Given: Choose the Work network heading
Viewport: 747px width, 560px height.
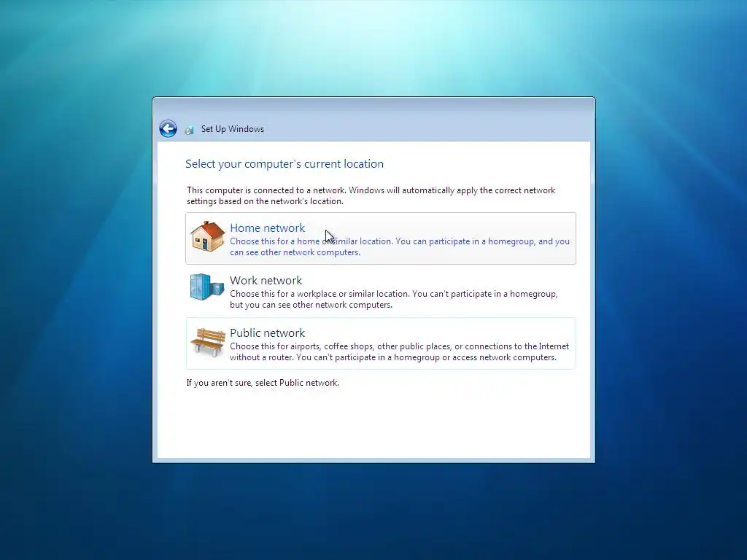Looking at the screenshot, I should (x=266, y=280).
